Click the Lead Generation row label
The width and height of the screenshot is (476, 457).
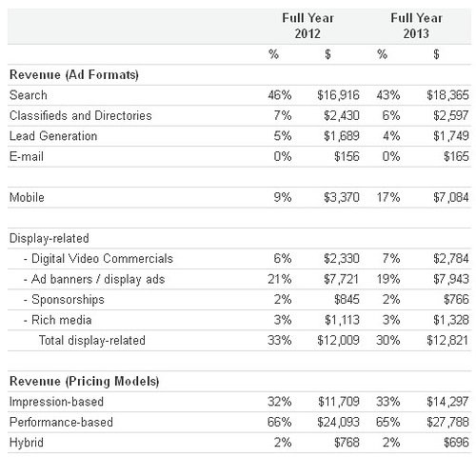[x=53, y=136]
